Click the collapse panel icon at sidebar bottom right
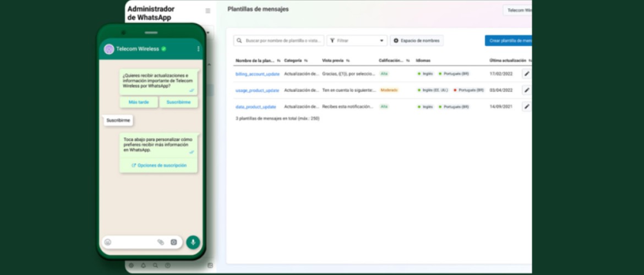Screen dimensions: 644x275 pyautogui.click(x=210, y=265)
